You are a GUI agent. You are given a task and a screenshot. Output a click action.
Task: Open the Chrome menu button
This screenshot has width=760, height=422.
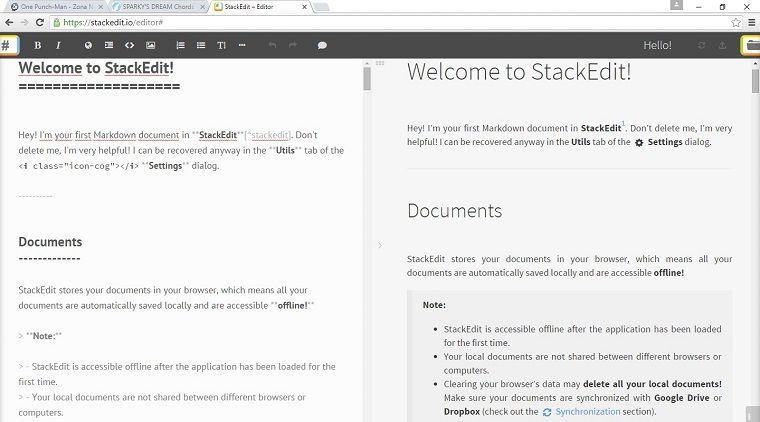tap(752, 22)
